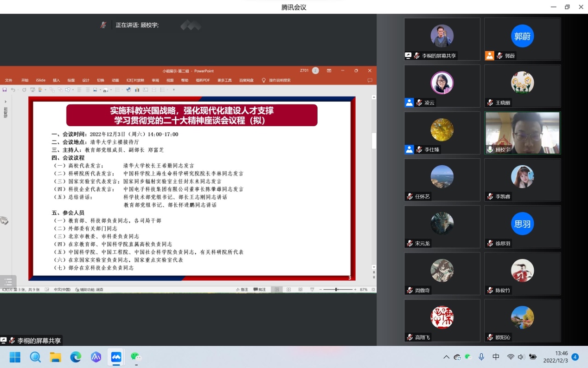Select 顾校宇's video tile
The image size is (588, 368).
pyautogui.click(x=522, y=133)
